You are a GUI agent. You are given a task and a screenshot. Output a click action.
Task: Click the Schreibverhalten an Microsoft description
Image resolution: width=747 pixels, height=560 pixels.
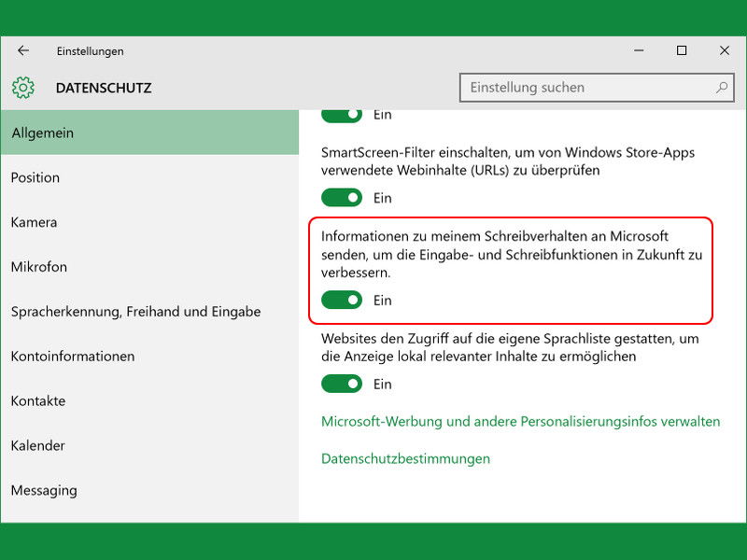[512, 254]
